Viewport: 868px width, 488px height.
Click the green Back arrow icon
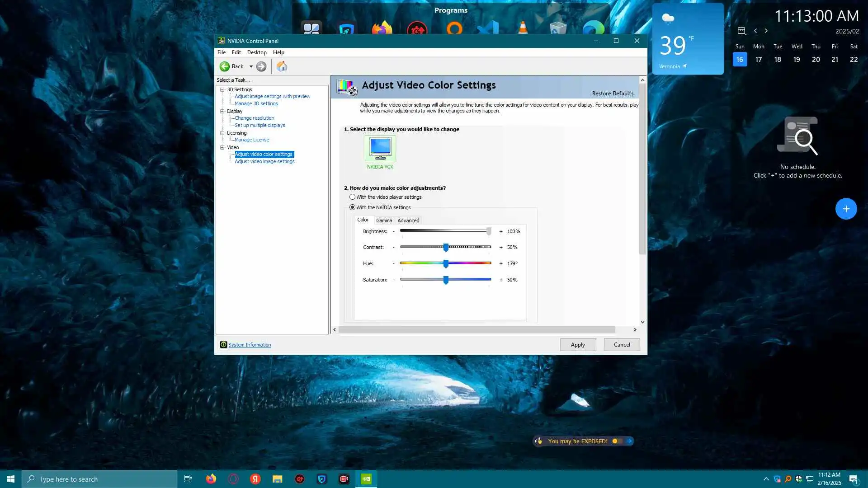(x=225, y=66)
